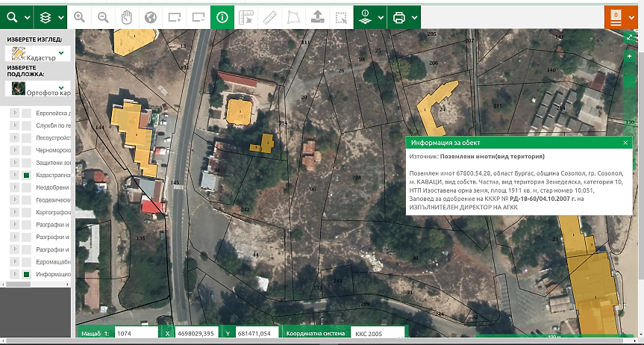Toggle the Информация layer checkbox
This screenshot has height=345, width=644.
pyautogui.click(x=26, y=275)
